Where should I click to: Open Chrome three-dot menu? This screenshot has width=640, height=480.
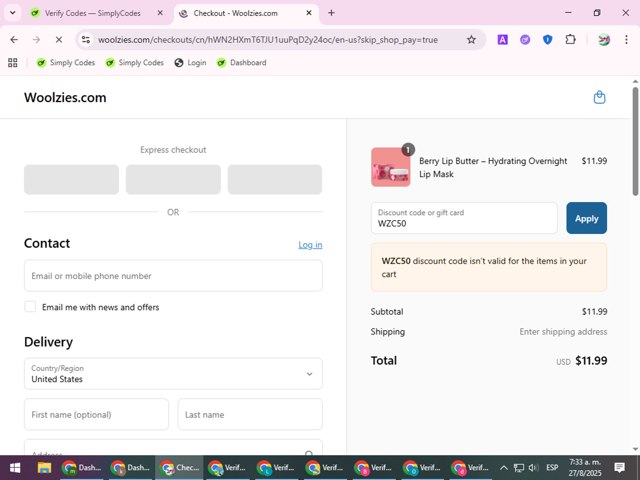(626, 40)
